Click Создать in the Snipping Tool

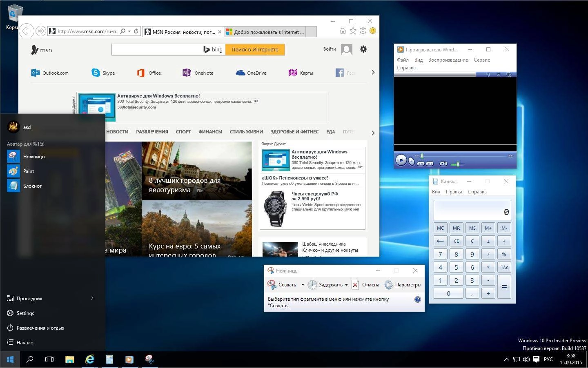pyautogui.click(x=282, y=285)
